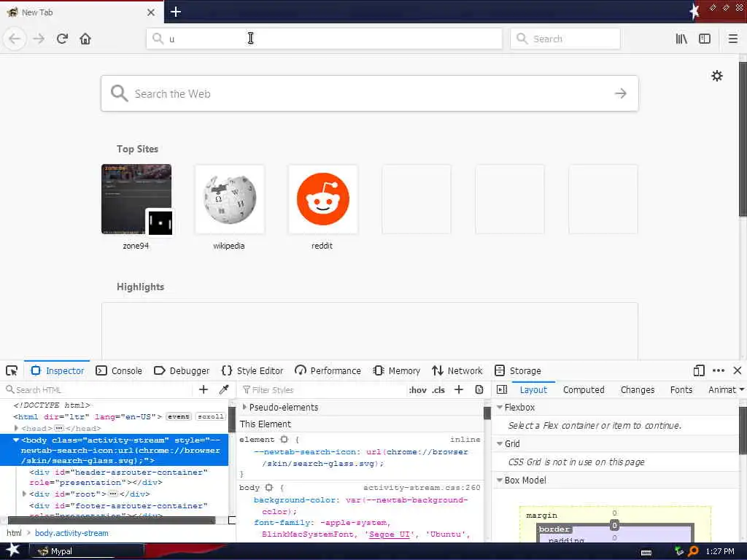The height and width of the screenshot is (560, 747).
Task: Close the New Tab tab
Action: (151, 12)
